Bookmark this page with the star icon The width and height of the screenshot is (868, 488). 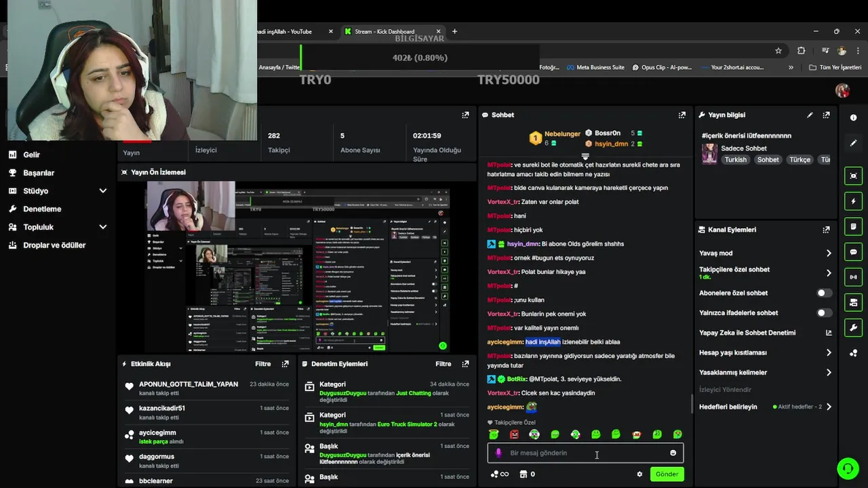778,51
